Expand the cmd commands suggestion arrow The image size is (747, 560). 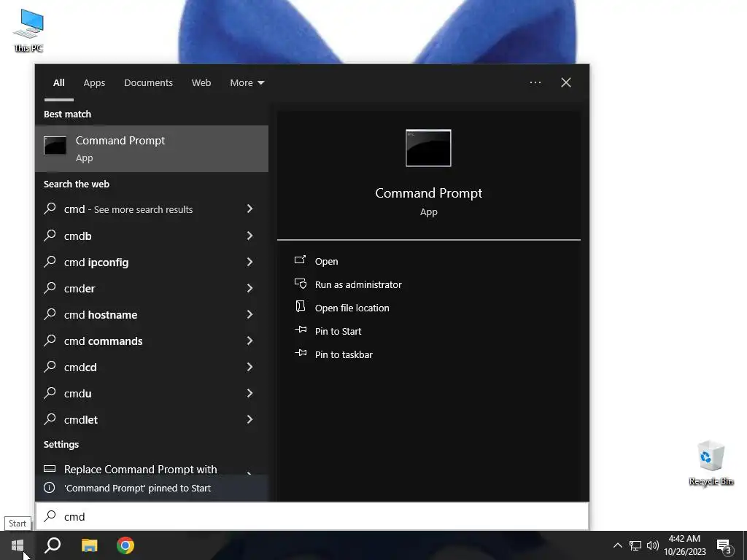point(249,340)
